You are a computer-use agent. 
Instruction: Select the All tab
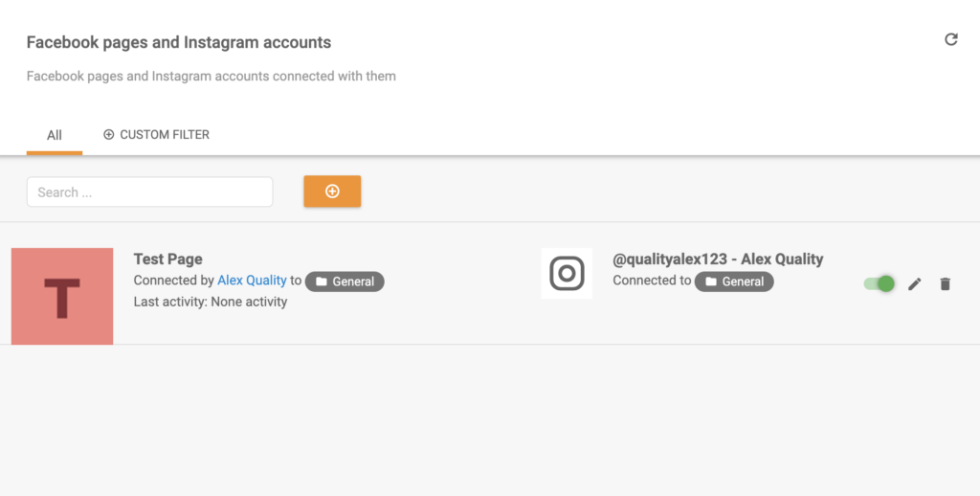point(55,135)
